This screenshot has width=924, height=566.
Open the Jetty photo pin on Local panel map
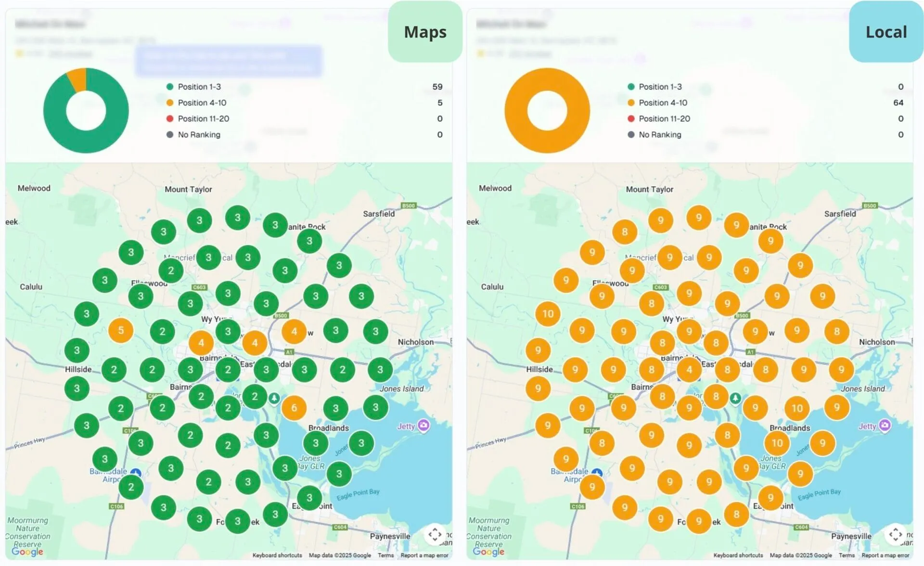pos(885,425)
